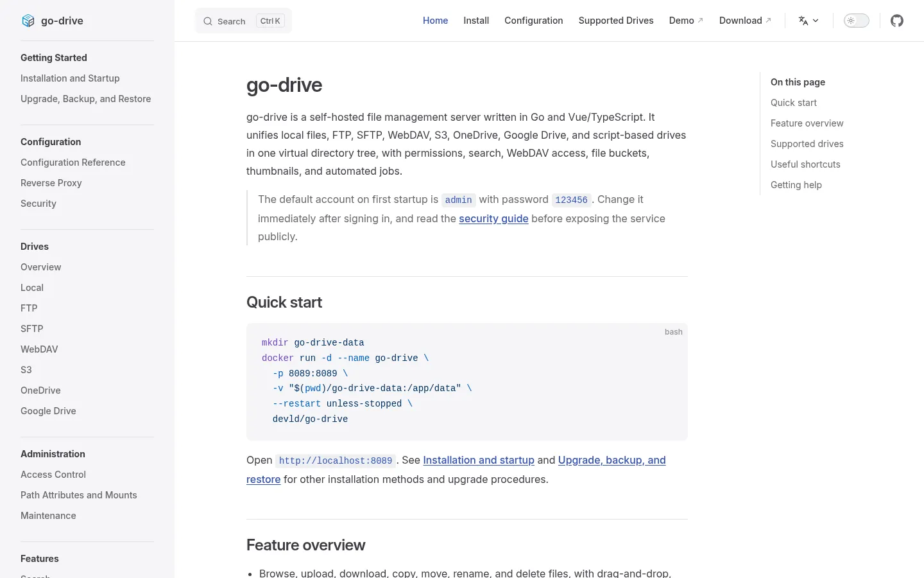
Task: Open the Installation and startup inline link
Action: point(479,460)
